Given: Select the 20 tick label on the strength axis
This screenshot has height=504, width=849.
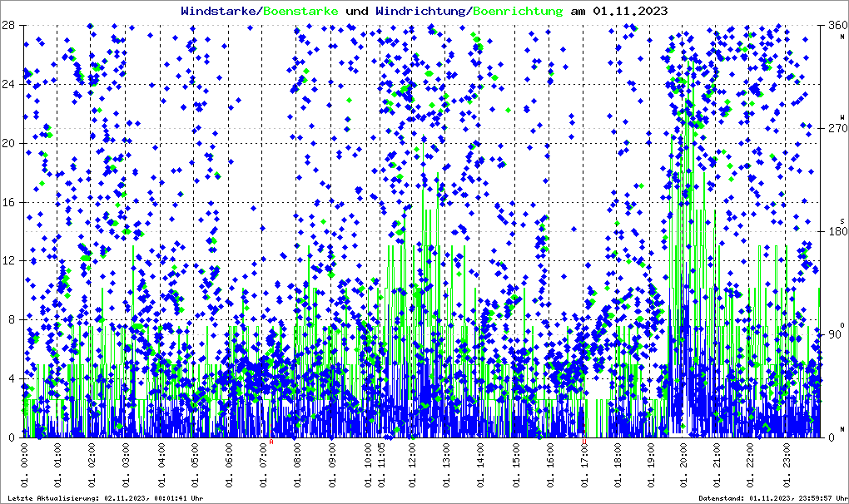Looking at the screenshot, I should pyautogui.click(x=7, y=143).
